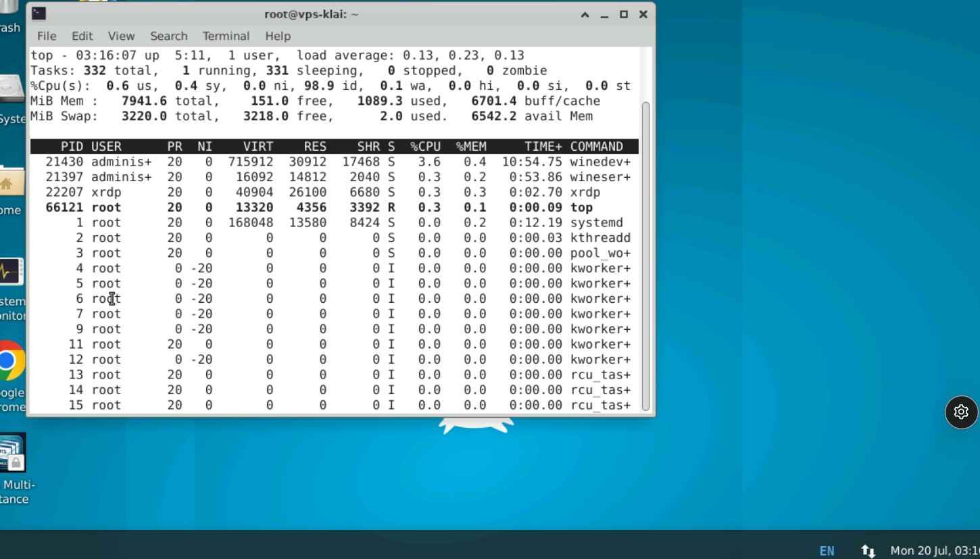Click the VIRT column header
The height and width of the screenshot is (559, 980).
click(x=258, y=147)
